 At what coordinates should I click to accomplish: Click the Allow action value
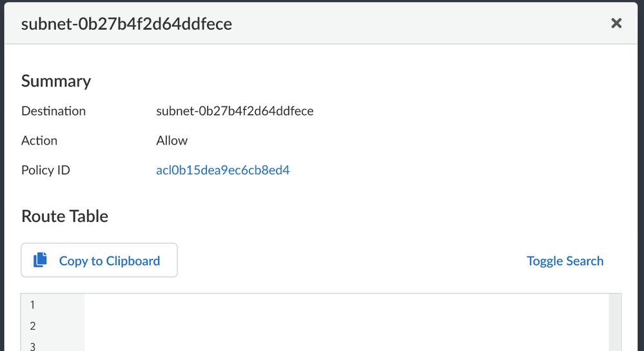pos(172,141)
